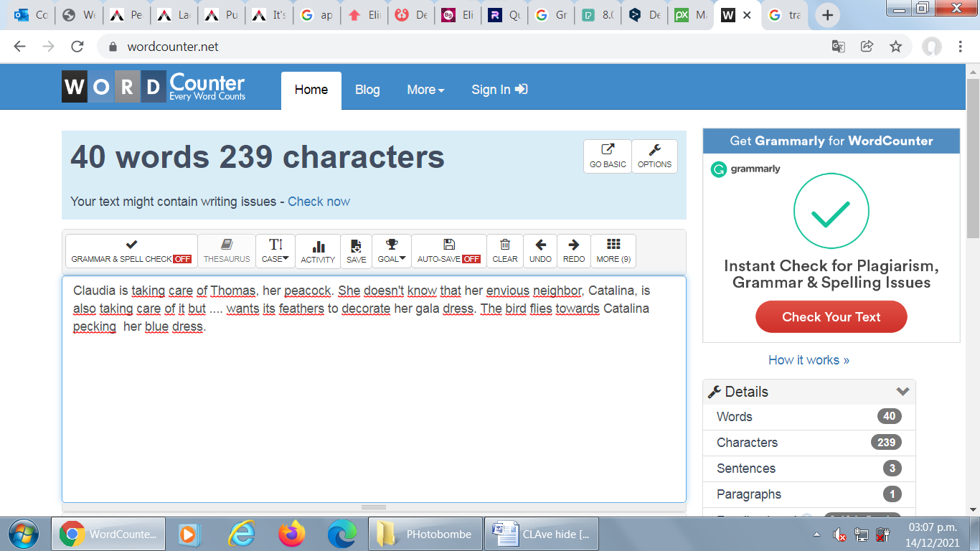Open the PHotobombe folder taskbar item
980x551 pixels.
(x=425, y=534)
